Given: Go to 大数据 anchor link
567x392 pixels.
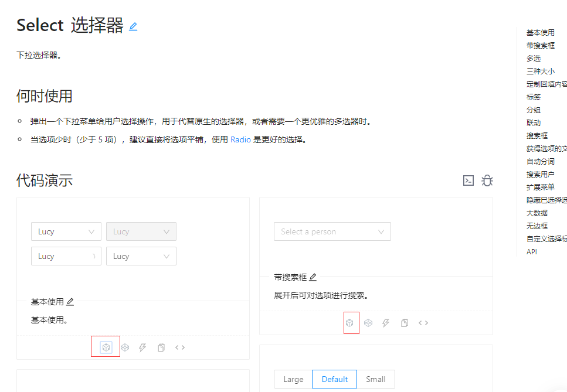Looking at the screenshot, I should (x=537, y=213).
